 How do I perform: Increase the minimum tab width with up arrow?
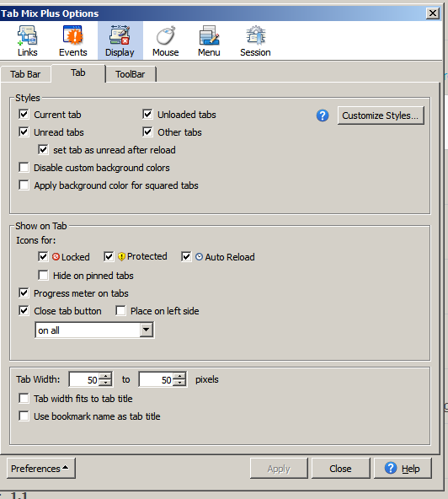105,376
